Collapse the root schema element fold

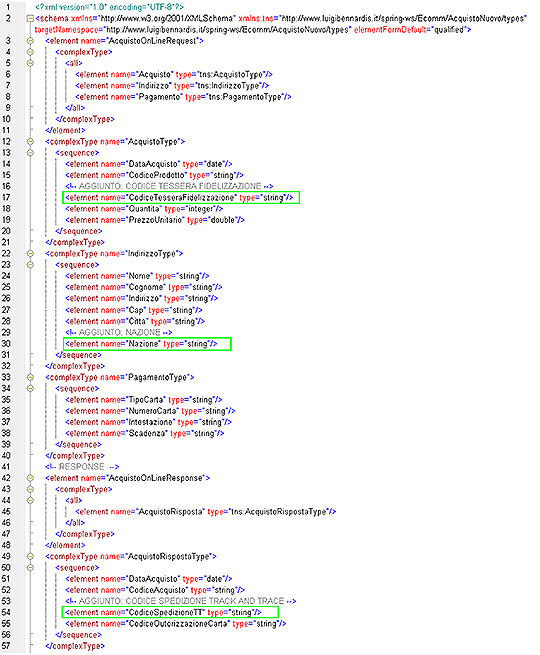[x=30, y=18]
